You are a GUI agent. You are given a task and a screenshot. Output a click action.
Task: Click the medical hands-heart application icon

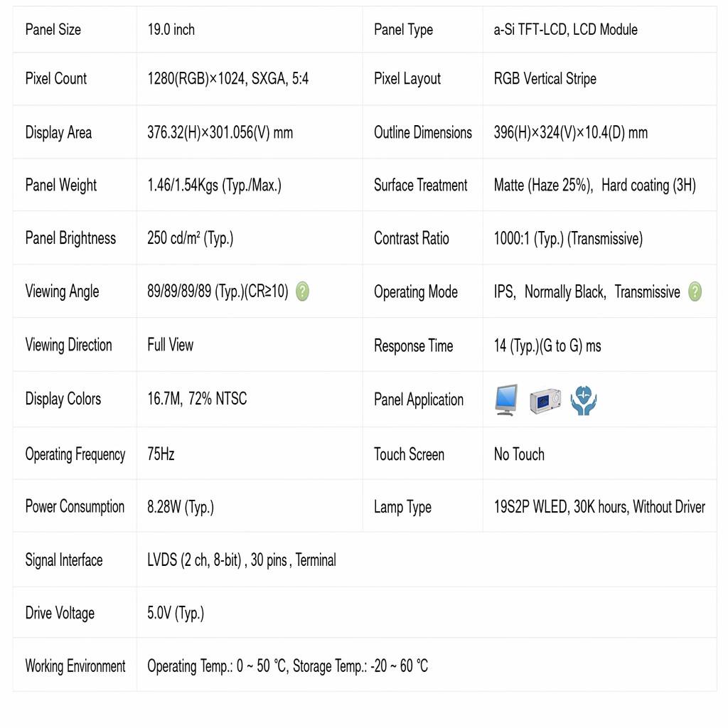click(x=584, y=400)
